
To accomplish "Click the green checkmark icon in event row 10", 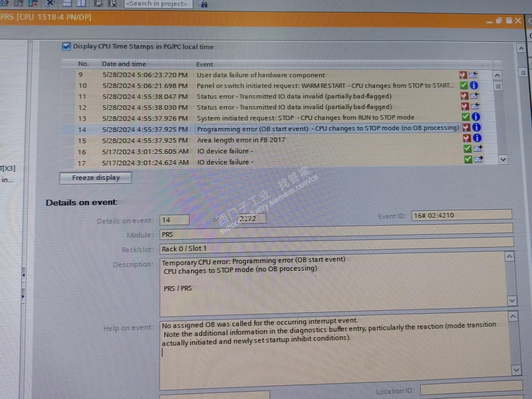I will tap(463, 85).
